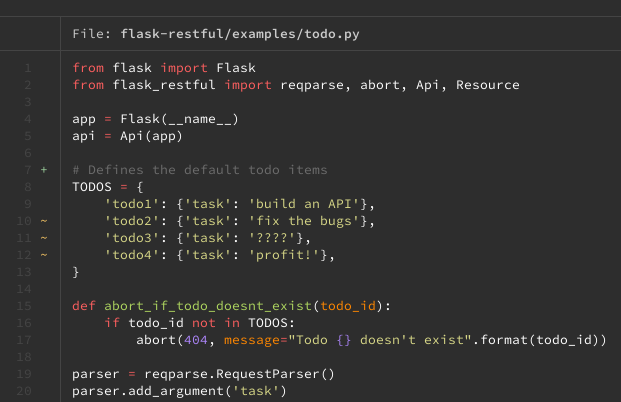The width and height of the screenshot is (621, 402).
Task: Click the file path flask-restful/examples/todo.py in header
Action: [x=240, y=34]
